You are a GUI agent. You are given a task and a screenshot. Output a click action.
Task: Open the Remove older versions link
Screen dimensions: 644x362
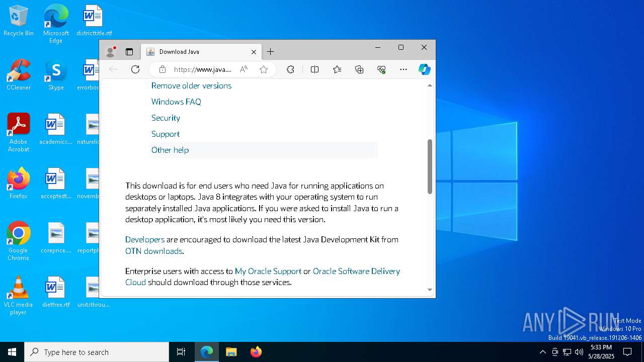point(191,85)
